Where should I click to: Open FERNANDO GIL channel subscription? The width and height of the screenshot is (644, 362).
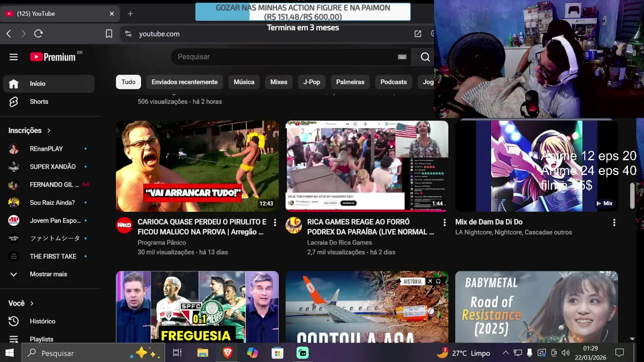click(x=48, y=185)
